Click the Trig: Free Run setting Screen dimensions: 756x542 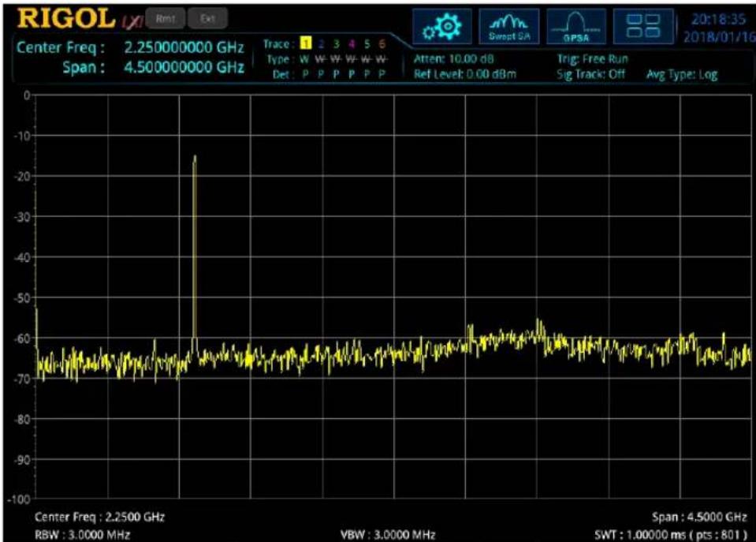click(593, 59)
